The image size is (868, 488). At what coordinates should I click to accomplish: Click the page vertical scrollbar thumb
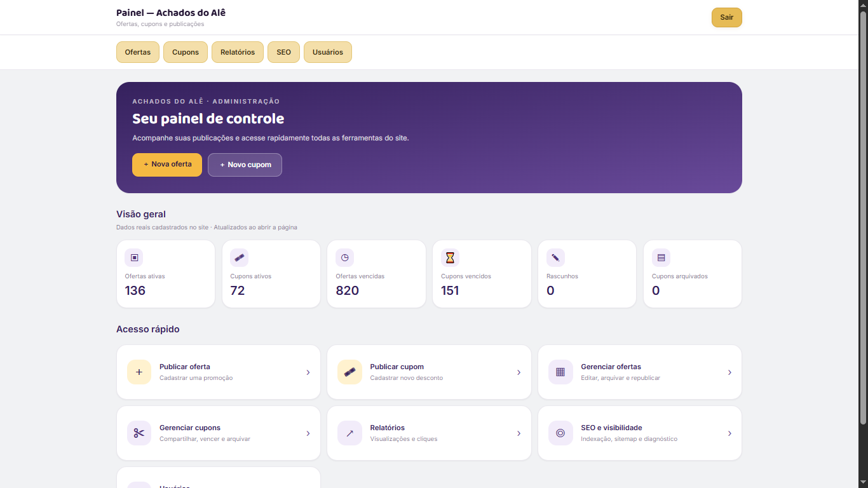863,218
